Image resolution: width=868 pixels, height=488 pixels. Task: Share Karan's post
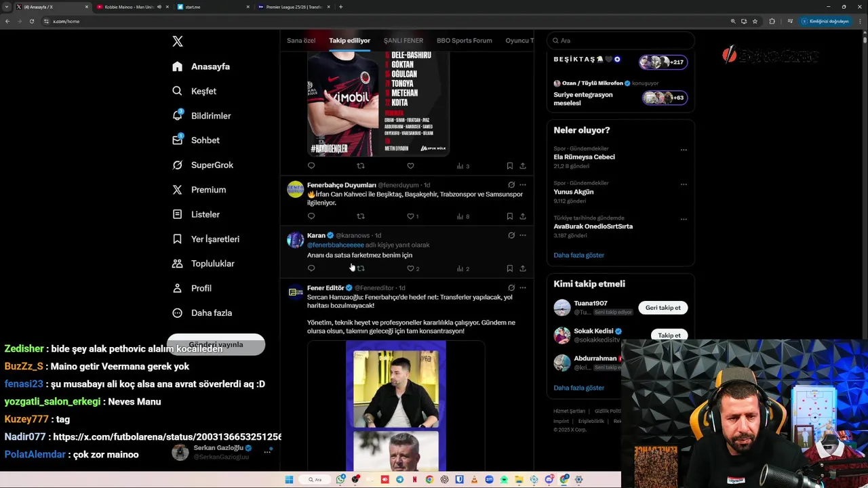point(523,268)
